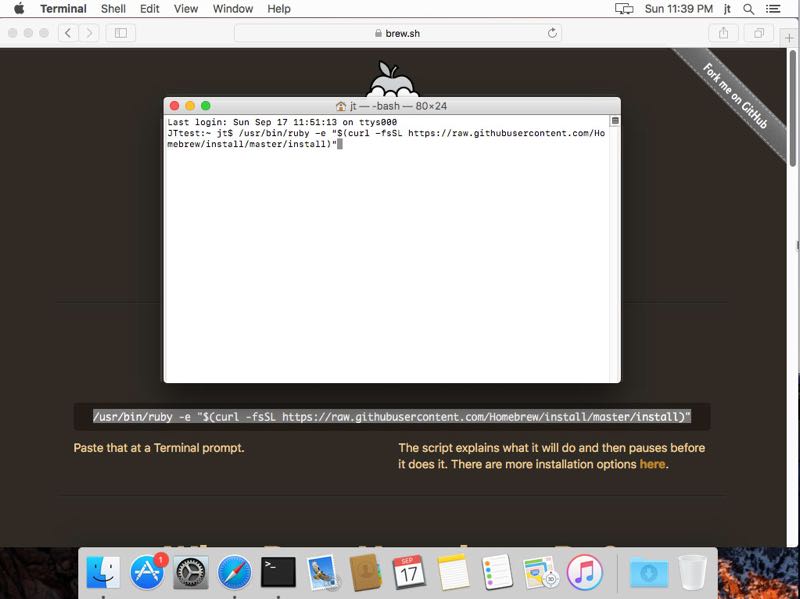Open Safari from the Dock
Viewport: 800px width, 599px height.
point(235,571)
